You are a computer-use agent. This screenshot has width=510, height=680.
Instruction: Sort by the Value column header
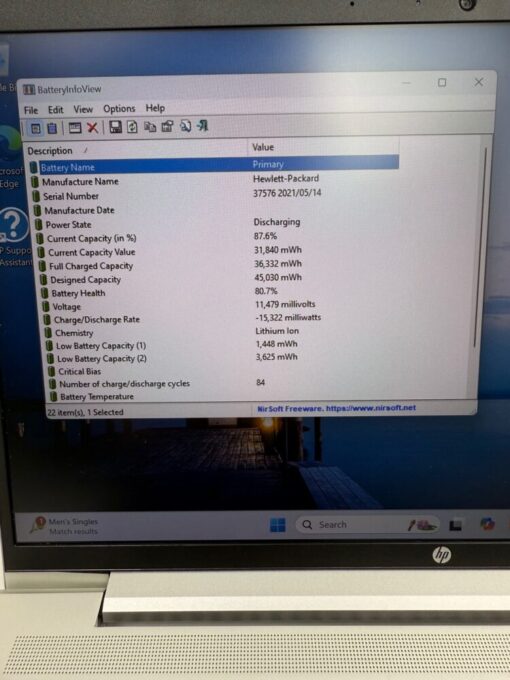pyautogui.click(x=324, y=147)
